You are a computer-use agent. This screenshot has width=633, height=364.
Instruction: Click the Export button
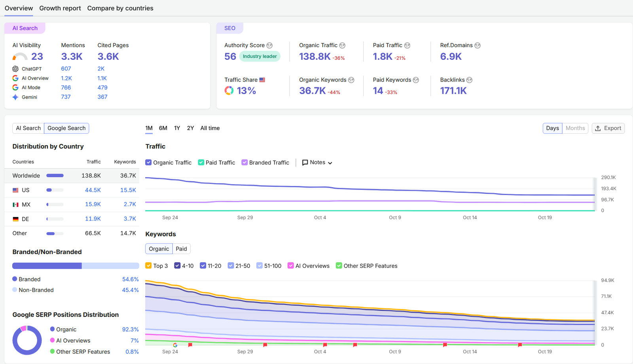click(x=608, y=128)
